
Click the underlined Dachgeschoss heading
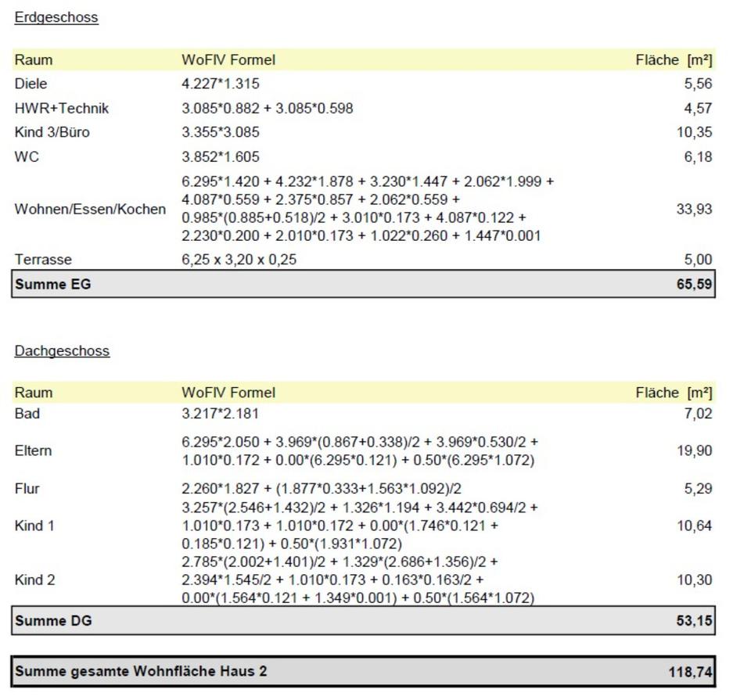(x=62, y=351)
